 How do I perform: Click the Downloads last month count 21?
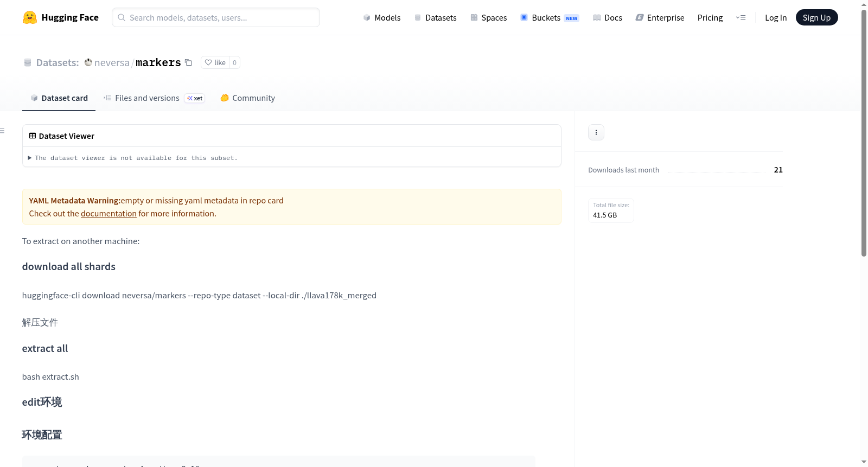click(778, 170)
